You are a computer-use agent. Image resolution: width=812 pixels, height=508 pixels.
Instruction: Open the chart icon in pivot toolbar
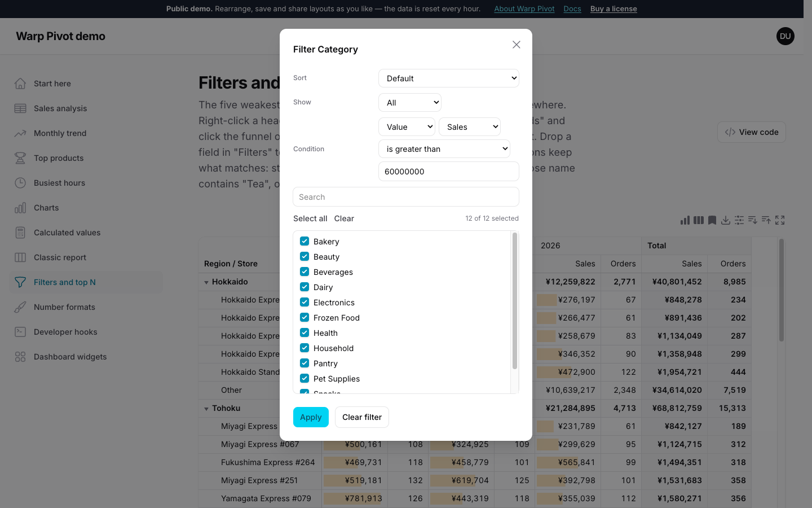(685, 220)
